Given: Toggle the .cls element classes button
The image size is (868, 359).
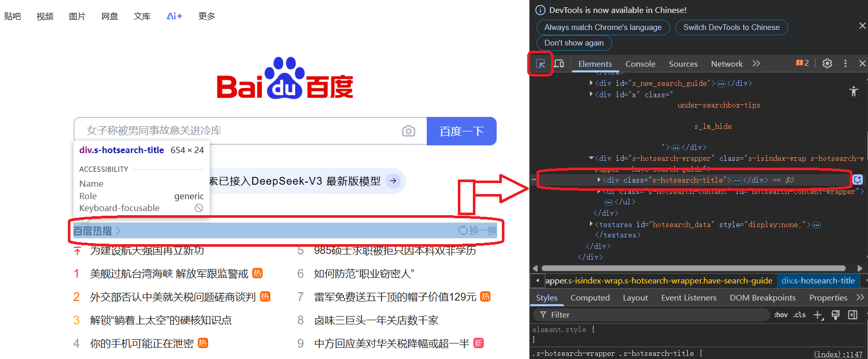Looking at the screenshot, I should [800, 315].
